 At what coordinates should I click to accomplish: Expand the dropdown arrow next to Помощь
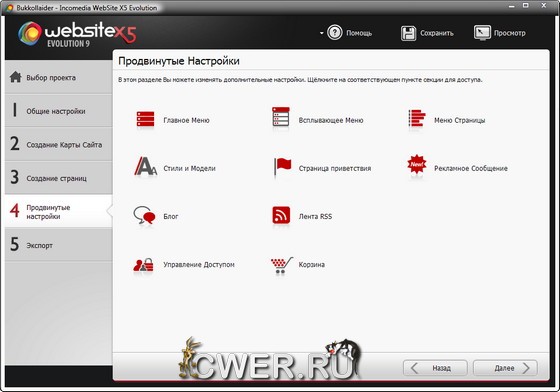tap(321, 33)
